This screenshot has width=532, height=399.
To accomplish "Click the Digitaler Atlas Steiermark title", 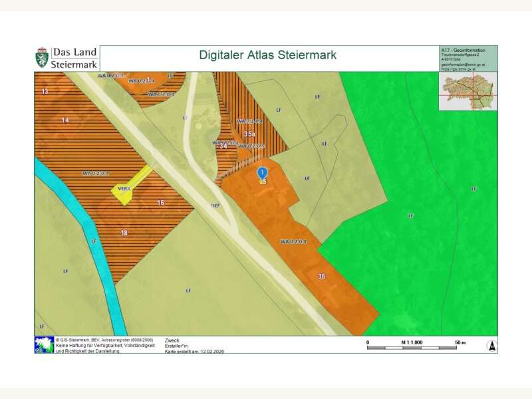I will tap(268, 55).
